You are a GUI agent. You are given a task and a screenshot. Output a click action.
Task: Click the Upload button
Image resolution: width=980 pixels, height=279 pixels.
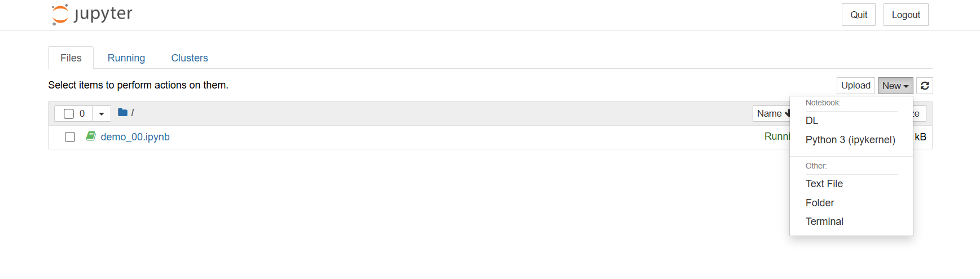[x=856, y=86]
